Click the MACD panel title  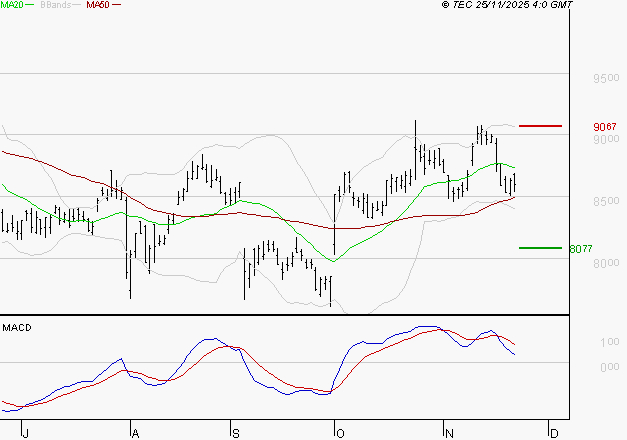point(17,327)
